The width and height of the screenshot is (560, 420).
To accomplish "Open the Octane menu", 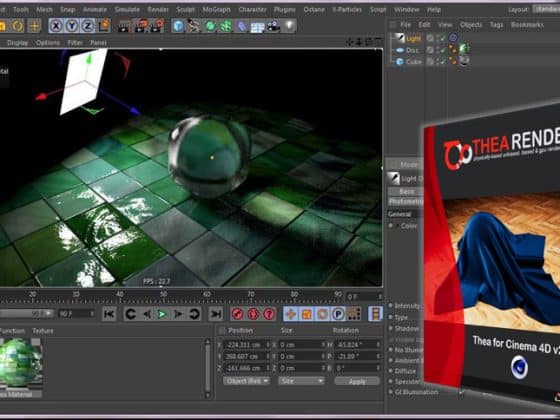I will tap(314, 10).
